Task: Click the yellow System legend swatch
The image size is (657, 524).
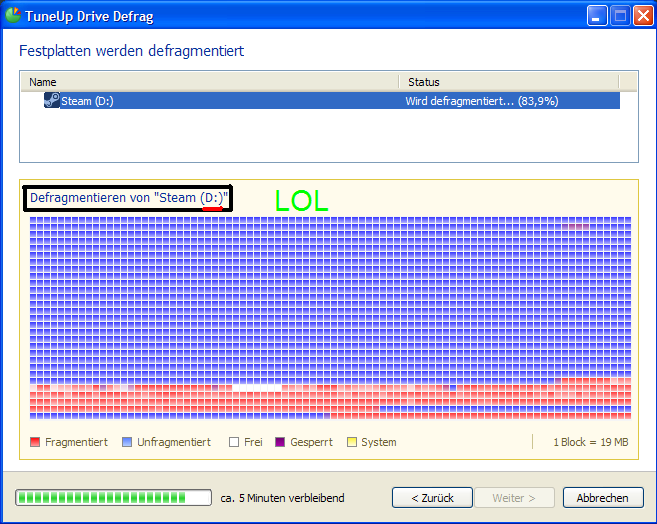Action: pyautogui.click(x=352, y=442)
